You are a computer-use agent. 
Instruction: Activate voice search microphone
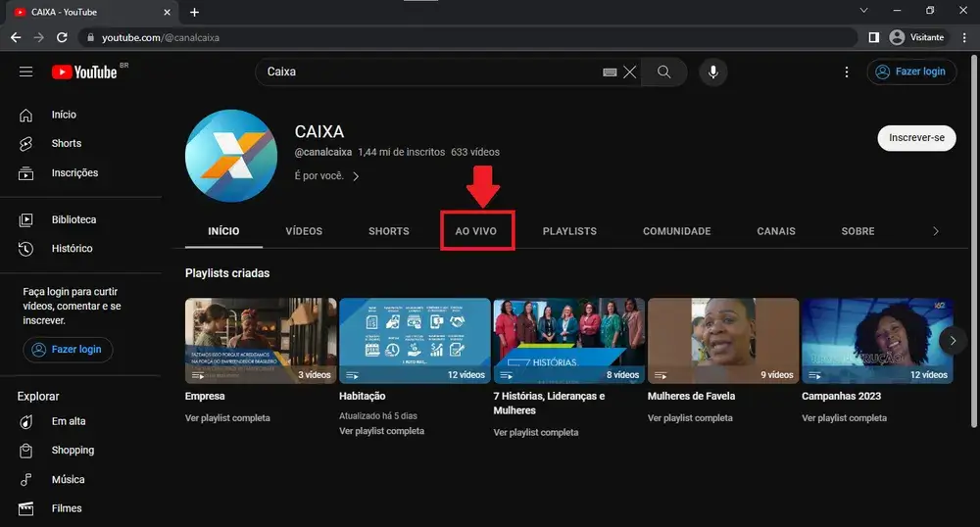712,72
